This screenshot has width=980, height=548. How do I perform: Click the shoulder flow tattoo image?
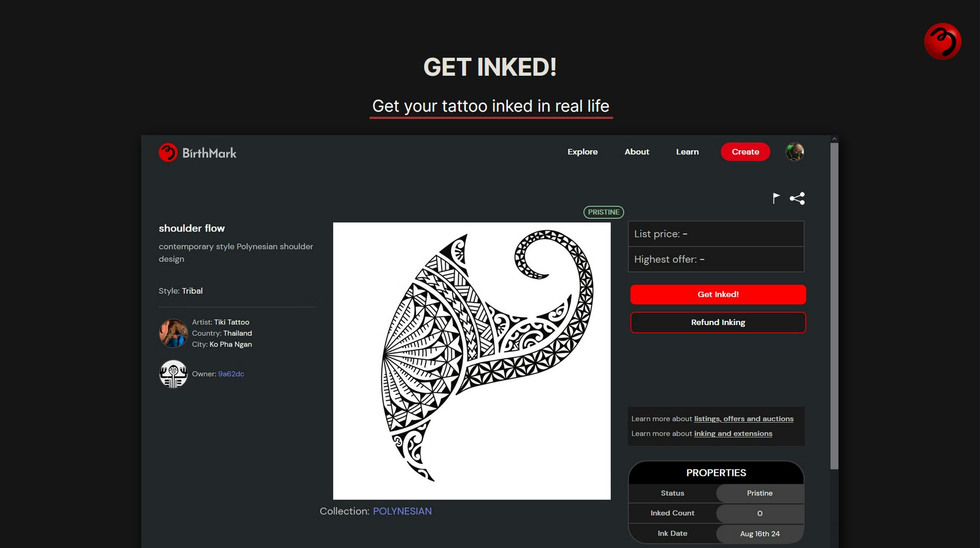(x=471, y=361)
